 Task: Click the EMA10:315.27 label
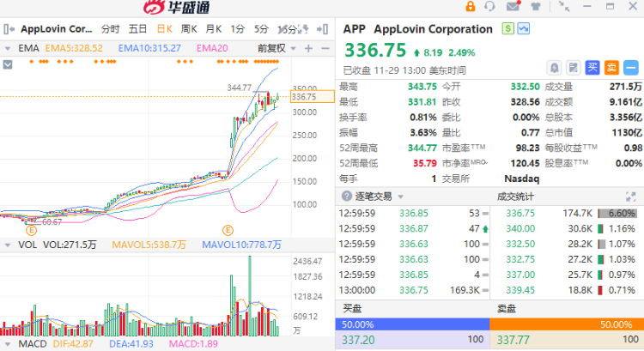point(149,48)
